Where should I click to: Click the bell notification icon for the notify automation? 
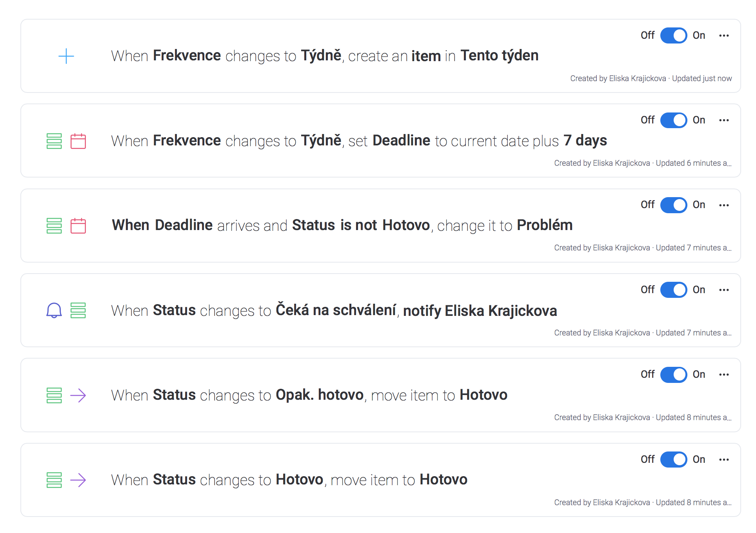[54, 310]
